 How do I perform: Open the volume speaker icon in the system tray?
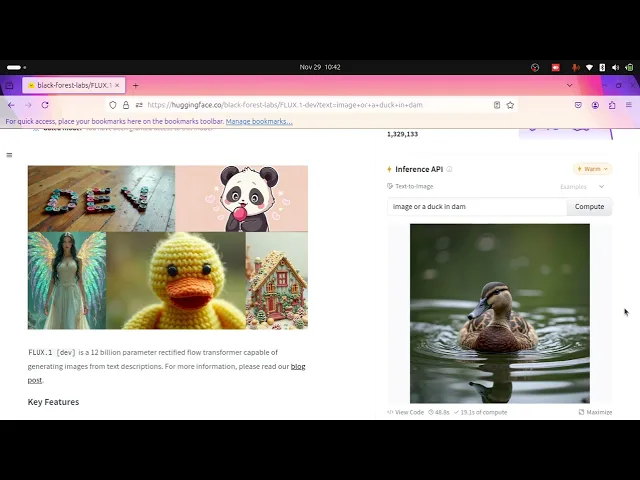click(616, 67)
